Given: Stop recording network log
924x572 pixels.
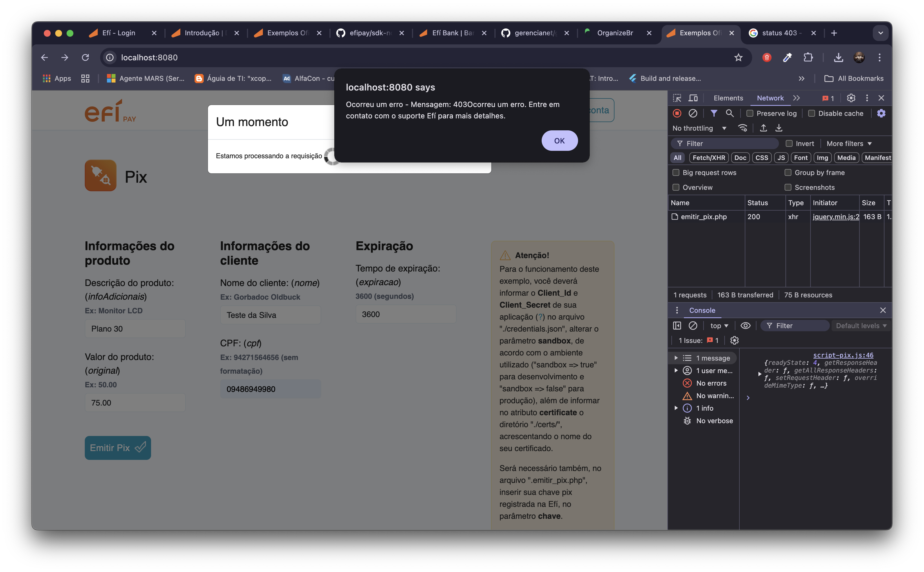Looking at the screenshot, I should click(677, 113).
